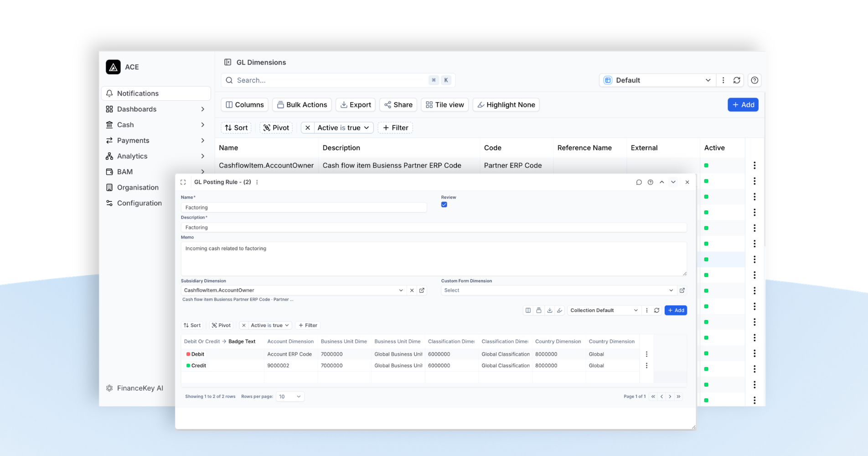The image size is (868, 456).
Task: Open Active is true filter dropdown in GL Dimensions
Action: (344, 128)
